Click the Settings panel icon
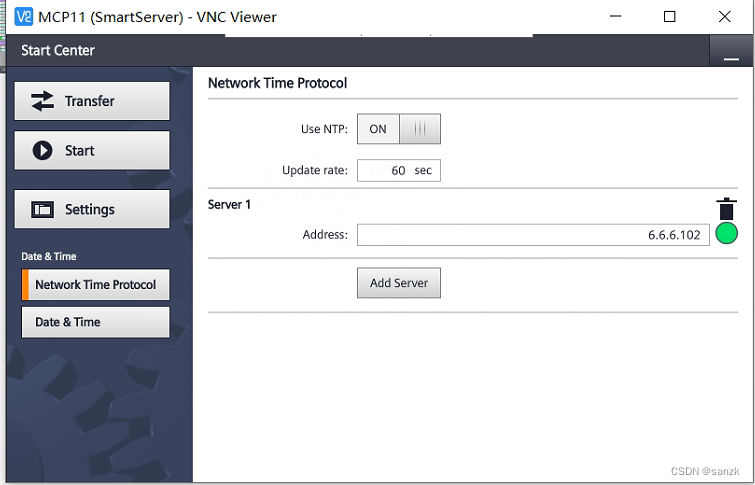The image size is (755, 485). [x=42, y=210]
